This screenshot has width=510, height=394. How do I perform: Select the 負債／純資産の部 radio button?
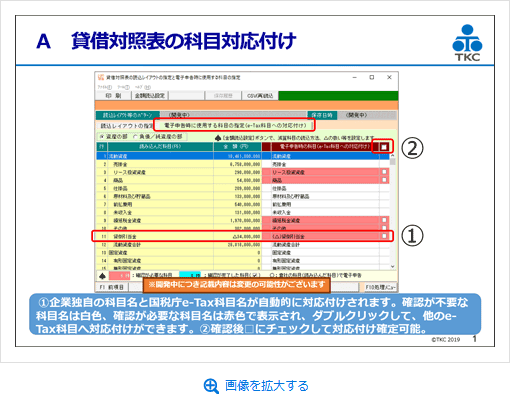tap(158, 136)
